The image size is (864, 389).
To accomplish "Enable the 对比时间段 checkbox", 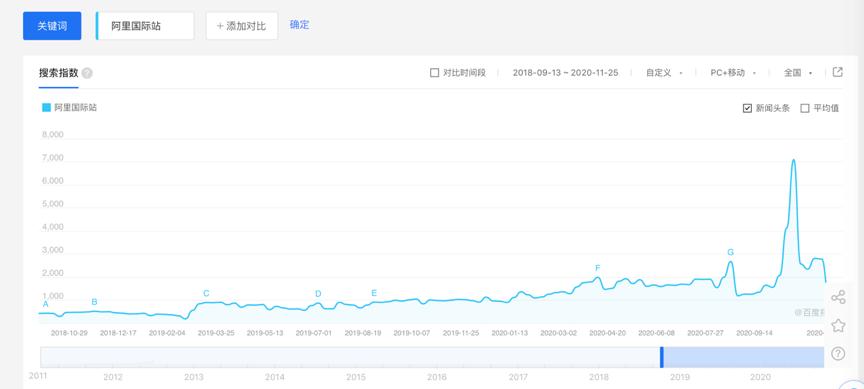I will coord(434,73).
